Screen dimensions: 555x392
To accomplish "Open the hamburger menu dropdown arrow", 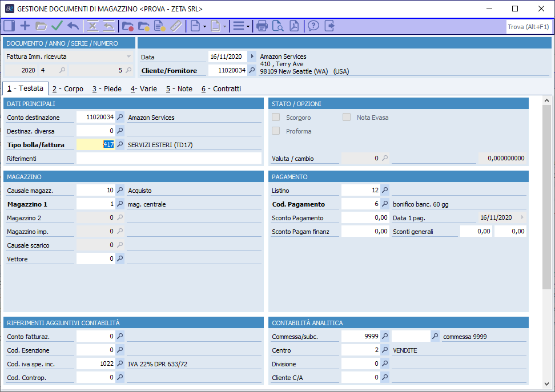I will pos(248,26).
